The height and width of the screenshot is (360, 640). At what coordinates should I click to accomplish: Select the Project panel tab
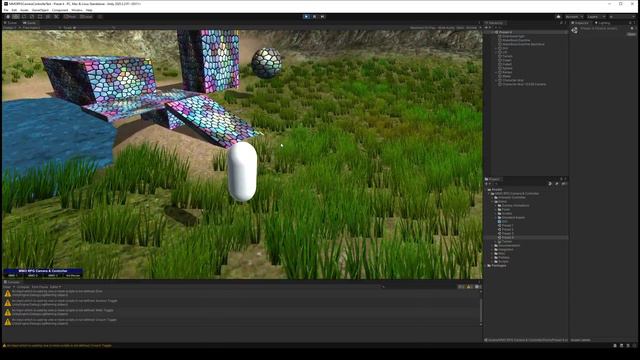point(493,179)
